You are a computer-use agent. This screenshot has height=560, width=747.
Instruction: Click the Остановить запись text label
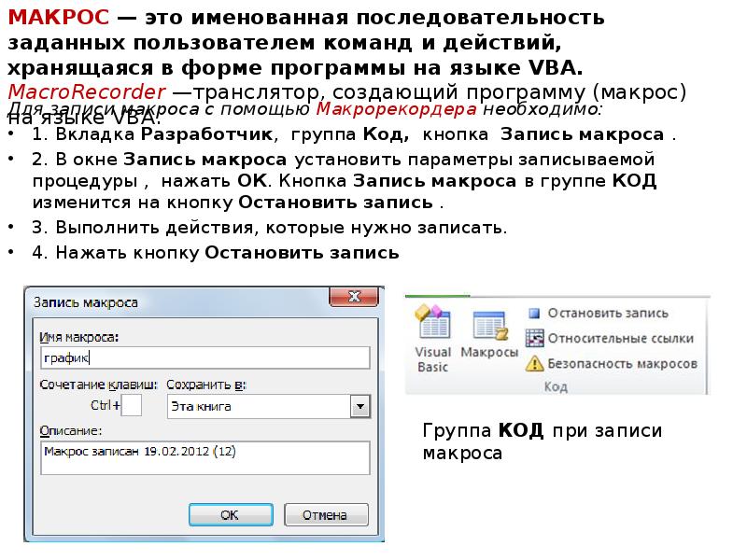click(x=608, y=314)
